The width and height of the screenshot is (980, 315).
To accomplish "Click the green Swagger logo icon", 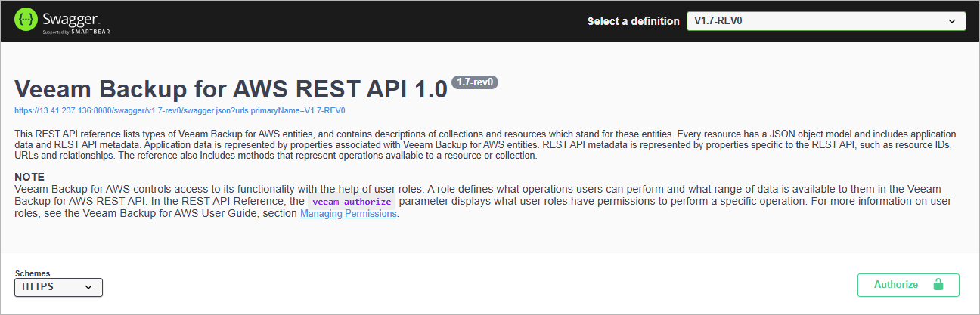I will pyautogui.click(x=27, y=20).
